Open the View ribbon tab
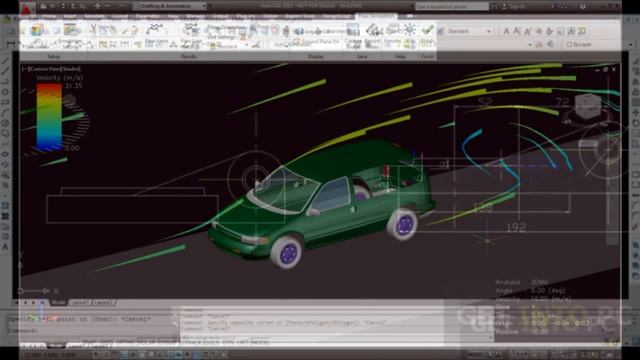640x360 pixels. 173,17
